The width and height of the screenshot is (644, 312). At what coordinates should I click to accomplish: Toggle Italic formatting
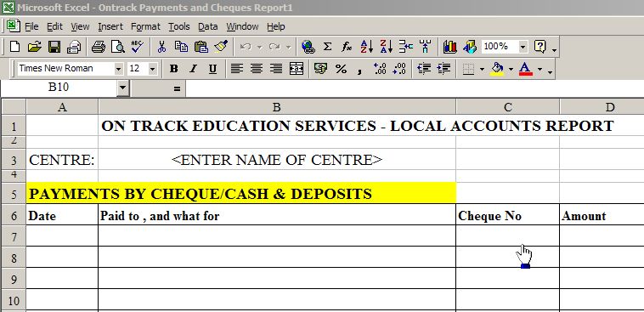tap(193, 69)
